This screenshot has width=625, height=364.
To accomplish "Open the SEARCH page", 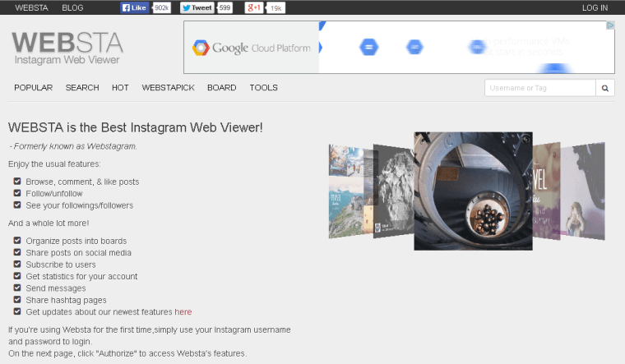I will click(x=82, y=88).
